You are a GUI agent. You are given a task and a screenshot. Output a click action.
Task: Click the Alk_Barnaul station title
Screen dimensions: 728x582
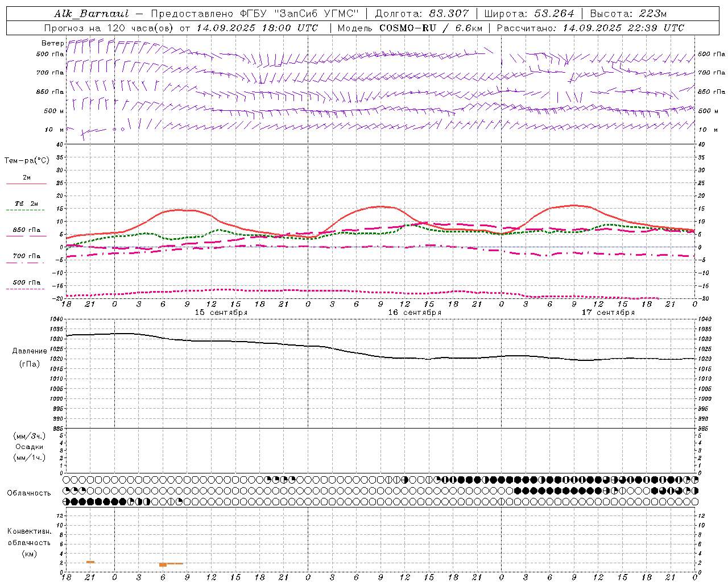[x=92, y=14]
